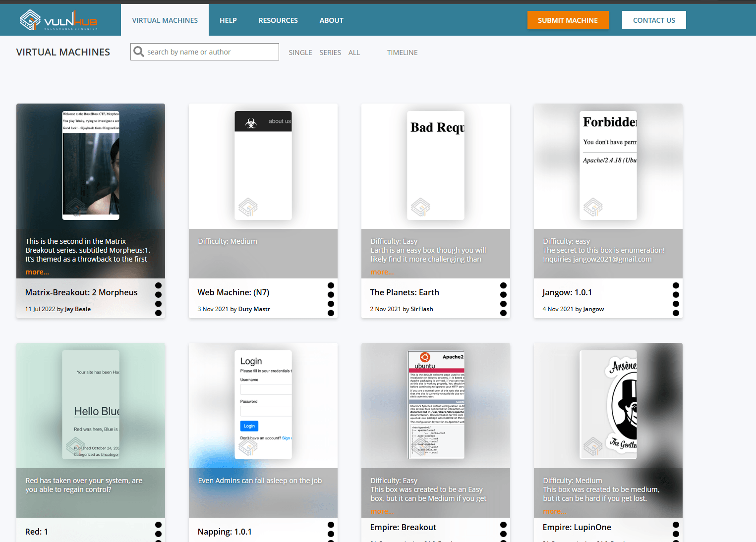This screenshot has height=542, width=756.
Task: Open dots menu on The Planets: Earth card
Action: [x=503, y=299]
